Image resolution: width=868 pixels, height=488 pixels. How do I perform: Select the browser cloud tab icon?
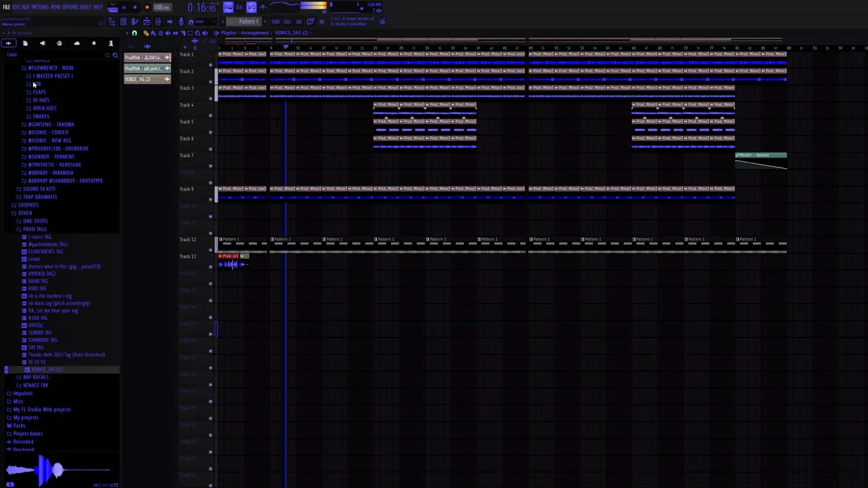coord(77,43)
